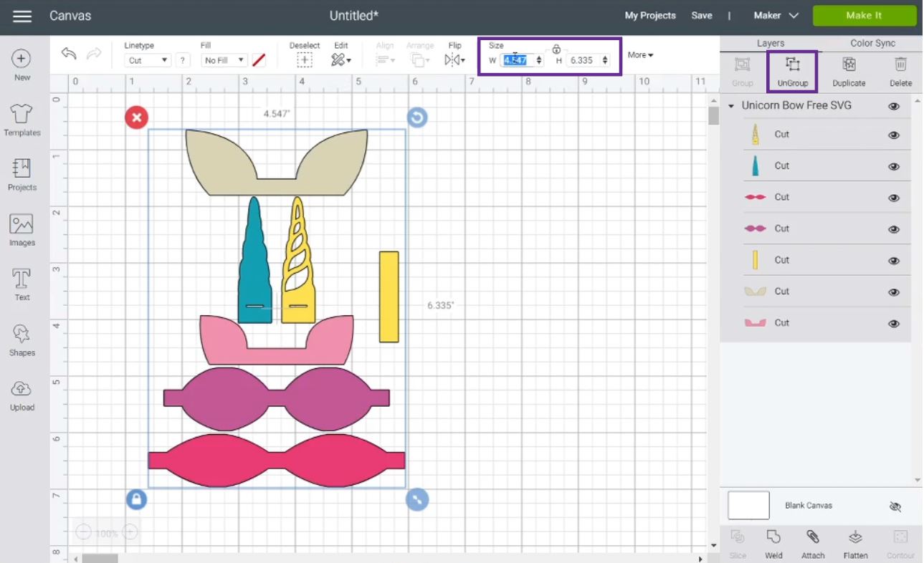Hide the beige ears layer
Viewport: 924px width, 563px height.
[894, 292]
